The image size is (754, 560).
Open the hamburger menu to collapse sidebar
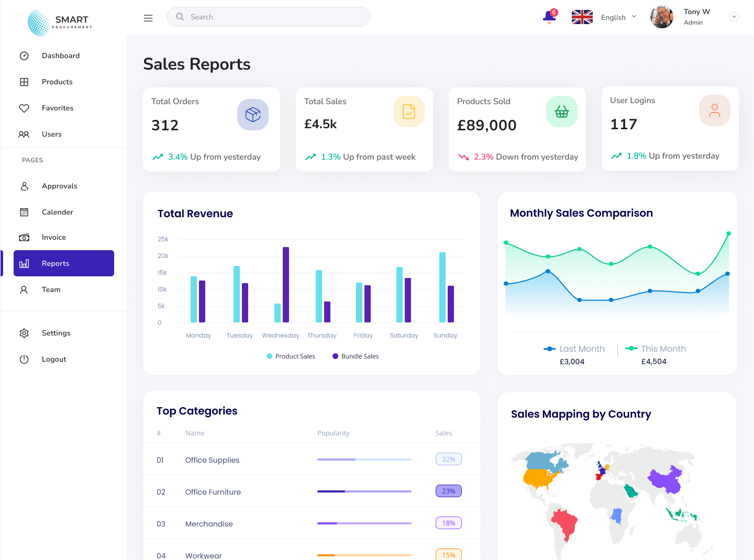coord(148,18)
